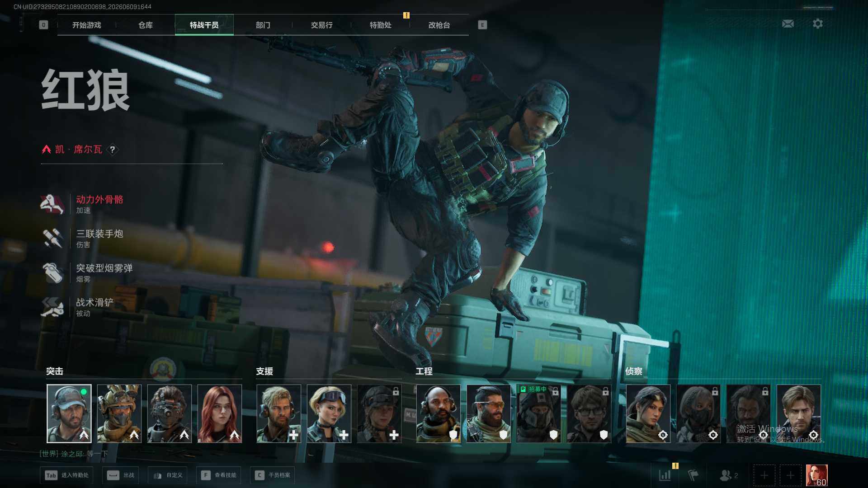868x488 pixels.
Task: Open the mail envelope icon
Action: click(x=788, y=23)
